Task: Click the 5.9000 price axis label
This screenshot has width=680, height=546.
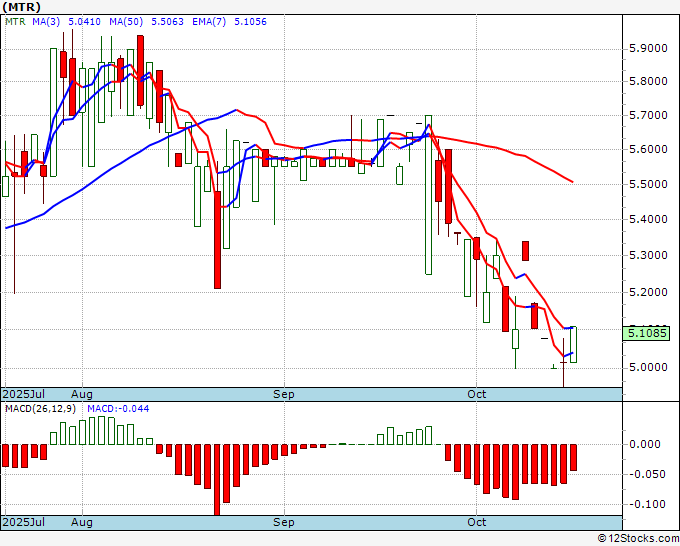Action: tap(648, 48)
